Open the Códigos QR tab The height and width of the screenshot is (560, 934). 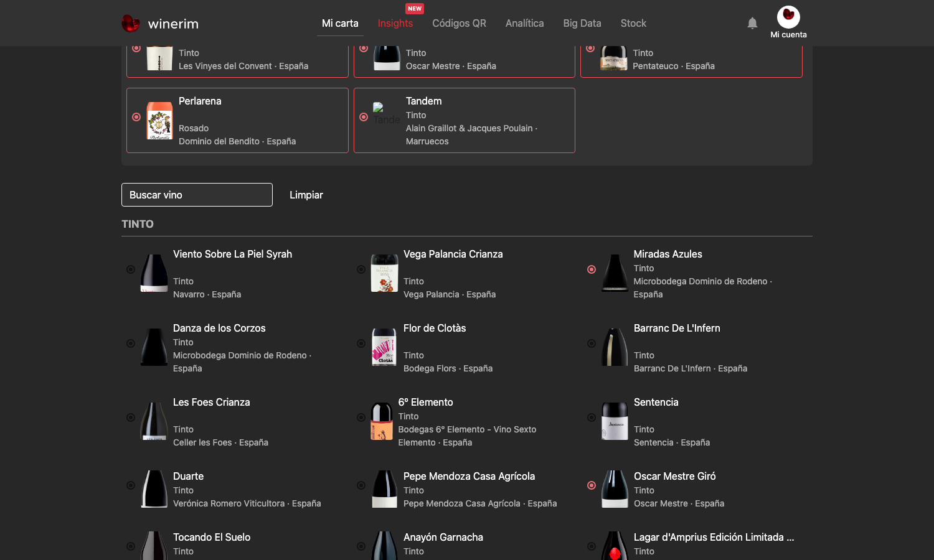(459, 23)
